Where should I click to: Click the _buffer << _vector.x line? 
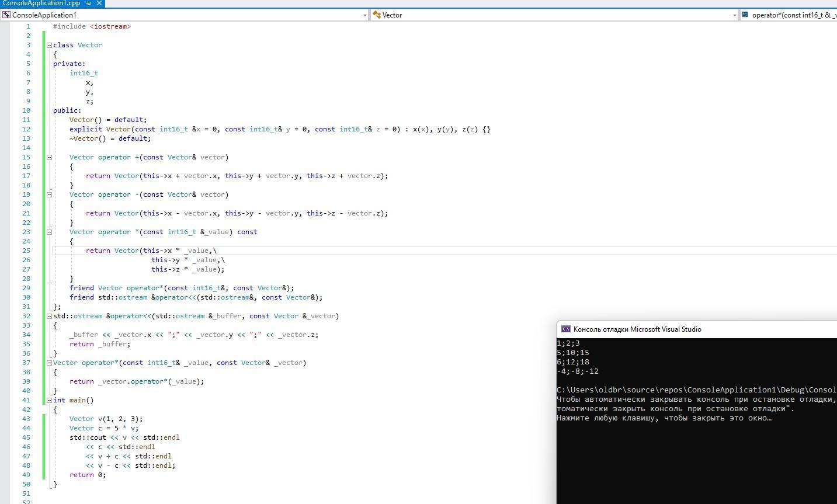194,335
